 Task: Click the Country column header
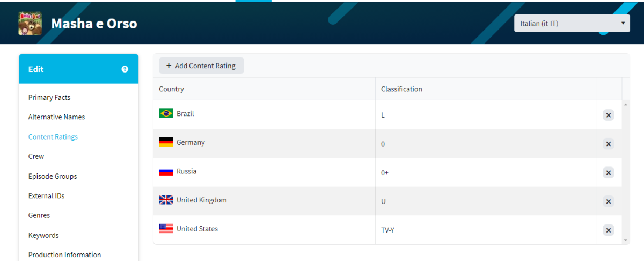tap(264, 89)
